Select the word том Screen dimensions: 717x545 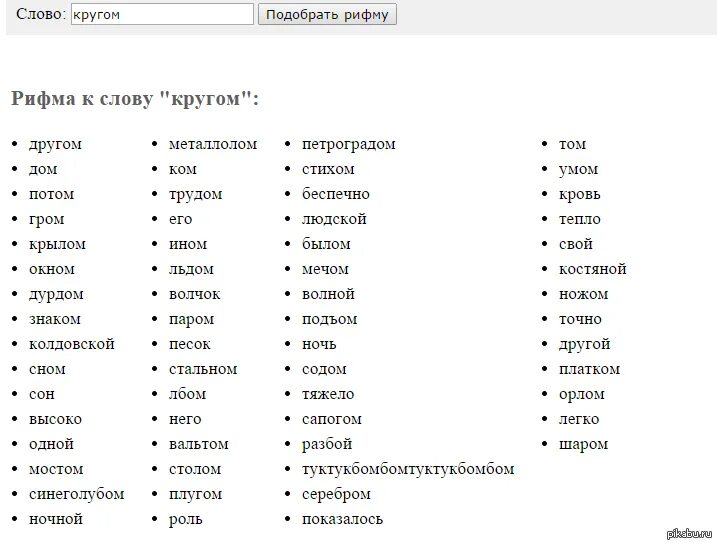point(573,144)
